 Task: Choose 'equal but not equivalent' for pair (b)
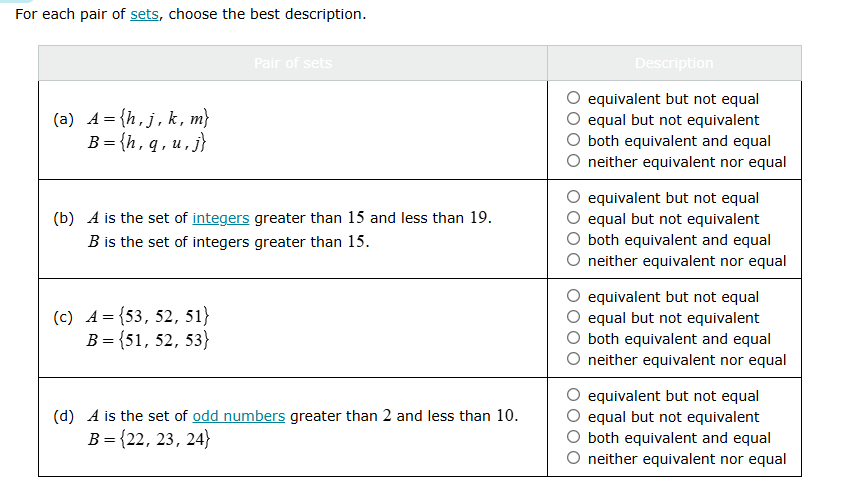[x=574, y=219]
